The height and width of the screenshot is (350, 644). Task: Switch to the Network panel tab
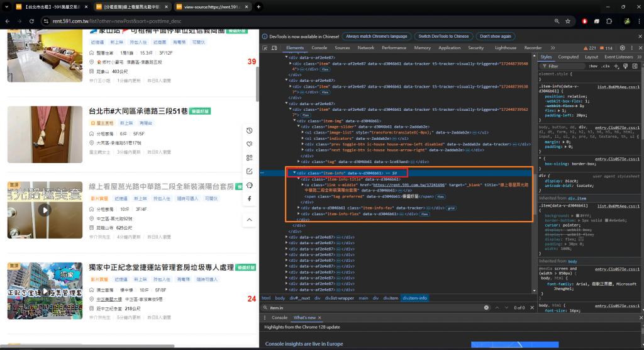click(365, 48)
